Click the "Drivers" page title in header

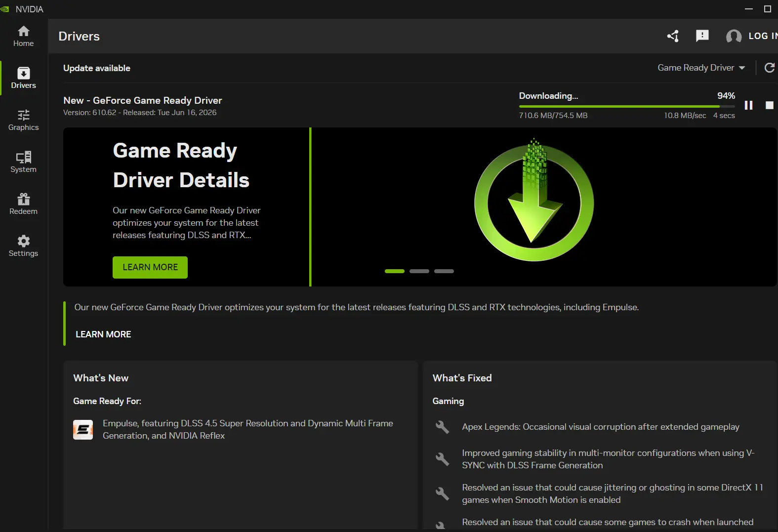(79, 36)
